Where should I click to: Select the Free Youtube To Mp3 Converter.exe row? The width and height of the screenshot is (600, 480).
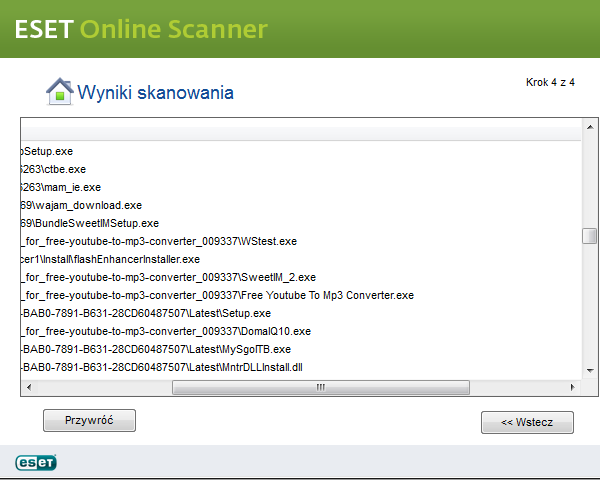[x=302, y=295]
